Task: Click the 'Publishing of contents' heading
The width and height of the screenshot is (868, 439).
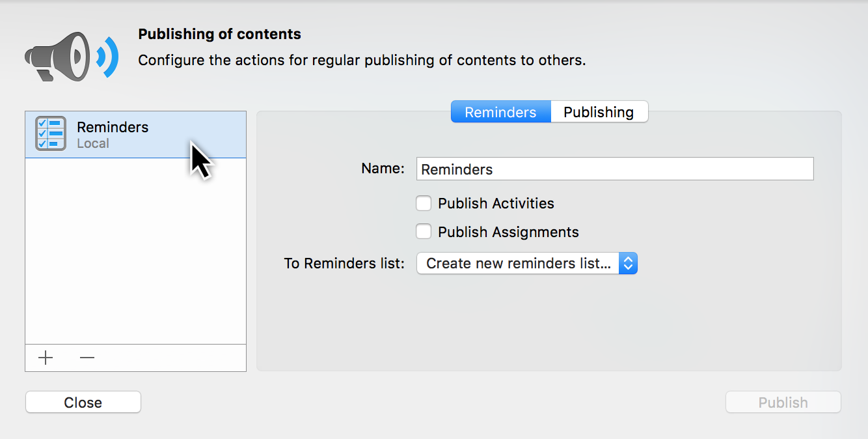Action: coord(220,35)
